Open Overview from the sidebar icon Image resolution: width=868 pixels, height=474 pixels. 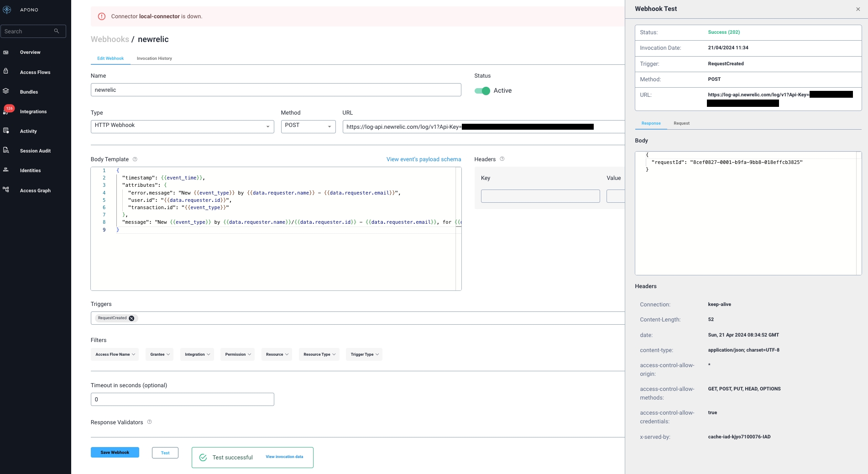point(6,52)
